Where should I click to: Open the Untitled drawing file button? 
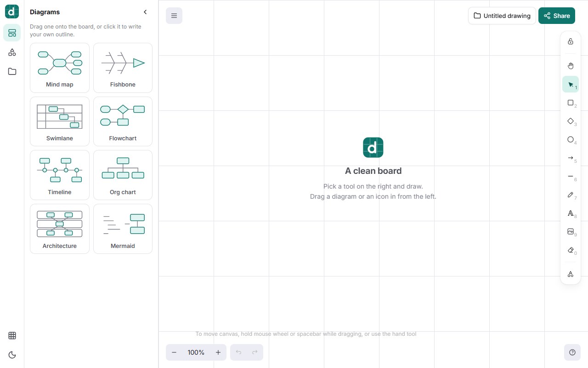click(x=502, y=16)
